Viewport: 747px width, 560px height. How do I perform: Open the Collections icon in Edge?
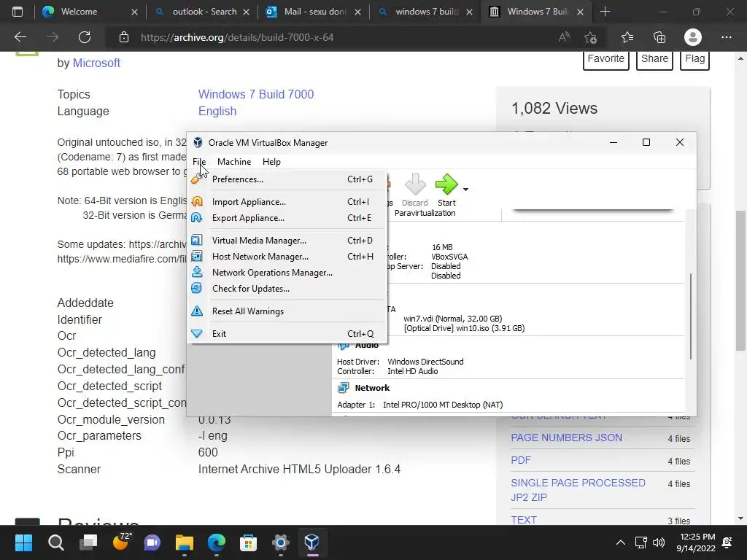click(x=659, y=38)
